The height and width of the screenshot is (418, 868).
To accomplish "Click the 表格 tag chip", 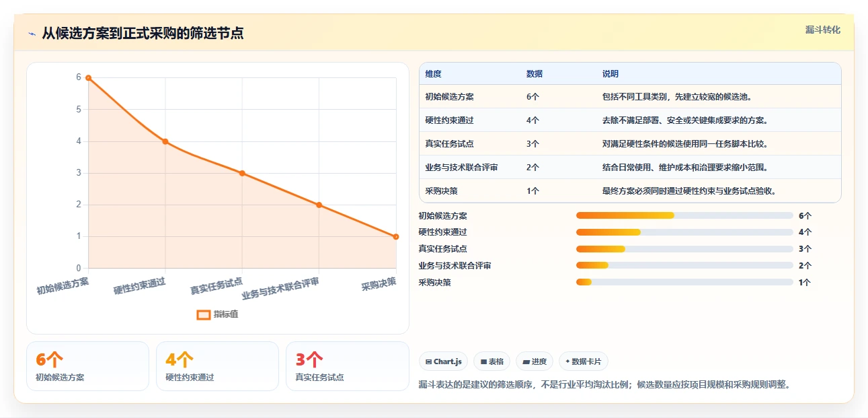I will (492, 361).
